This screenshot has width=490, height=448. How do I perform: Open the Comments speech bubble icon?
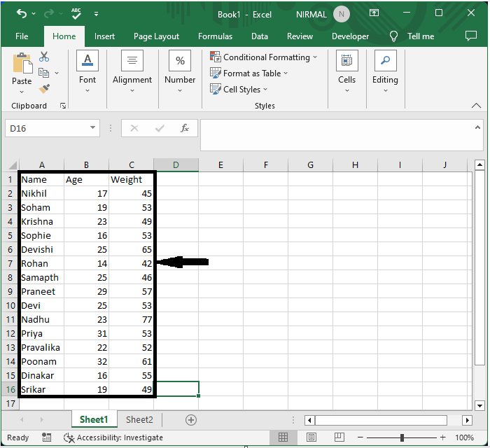coord(471,36)
